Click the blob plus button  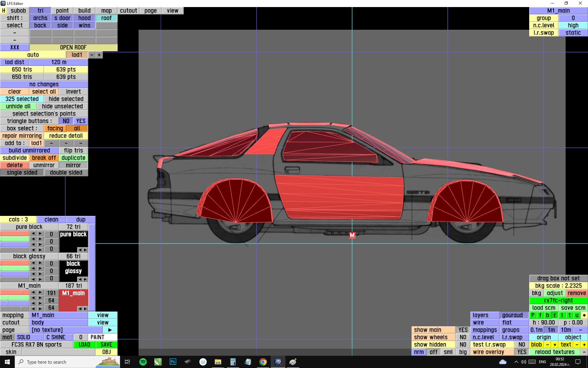pyautogui.click(x=555, y=345)
